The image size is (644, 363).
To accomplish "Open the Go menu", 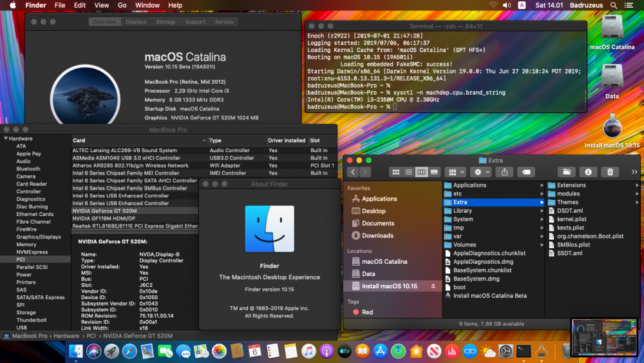I will 122,5.
